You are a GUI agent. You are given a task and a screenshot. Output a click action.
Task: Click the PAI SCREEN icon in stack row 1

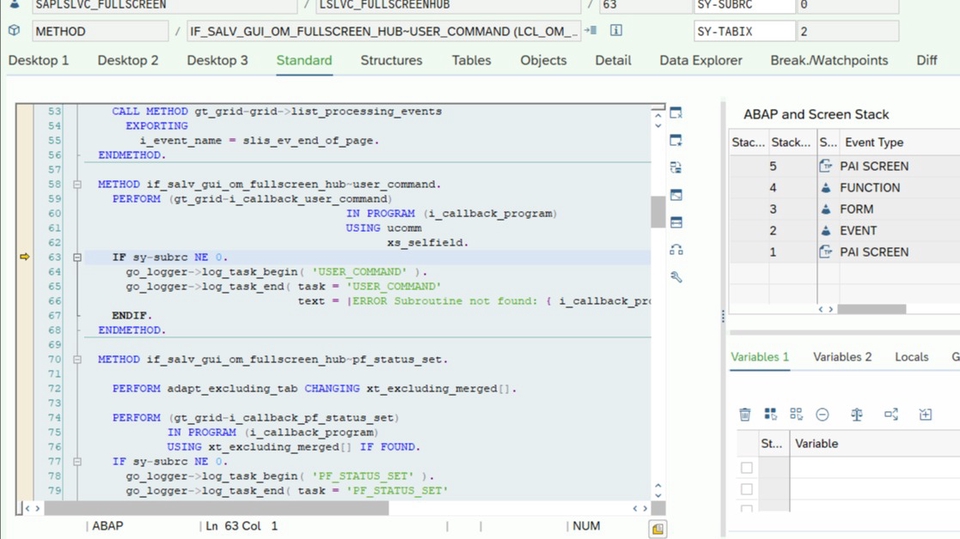[x=825, y=252]
